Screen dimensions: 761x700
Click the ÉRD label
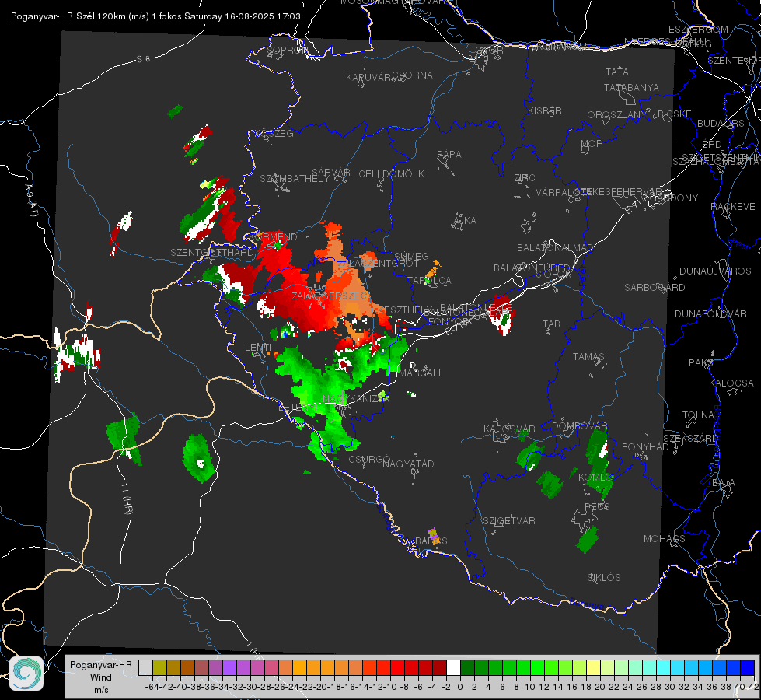712,145
